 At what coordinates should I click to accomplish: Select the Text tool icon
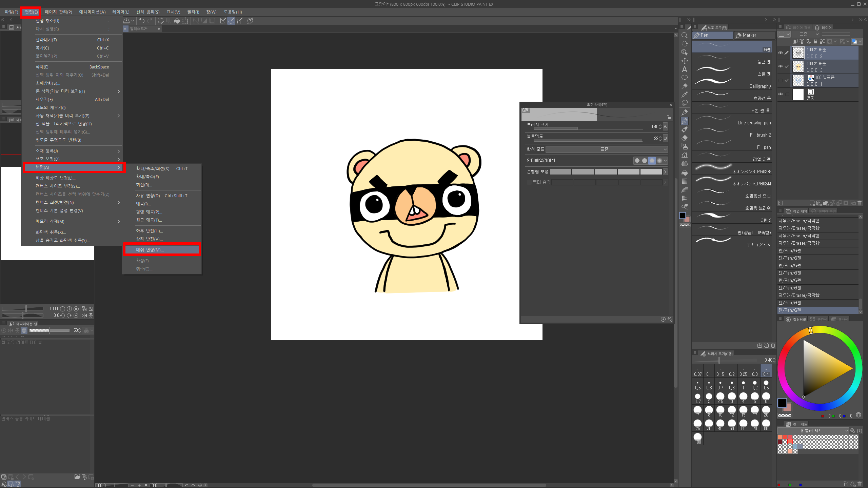pyautogui.click(x=685, y=69)
